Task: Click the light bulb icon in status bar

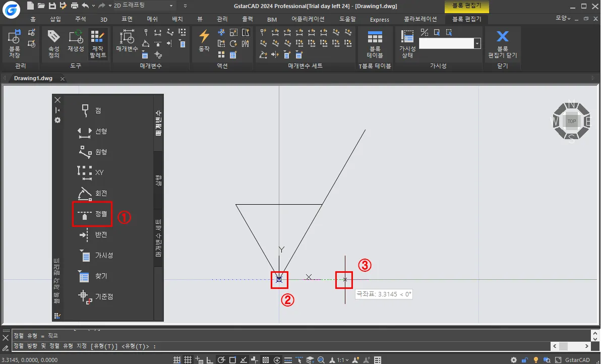Action: (536, 360)
